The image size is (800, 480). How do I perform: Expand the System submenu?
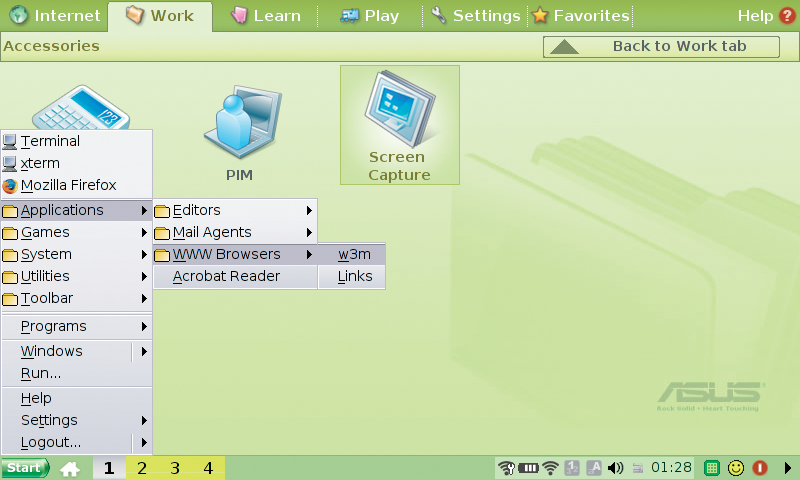click(77, 254)
